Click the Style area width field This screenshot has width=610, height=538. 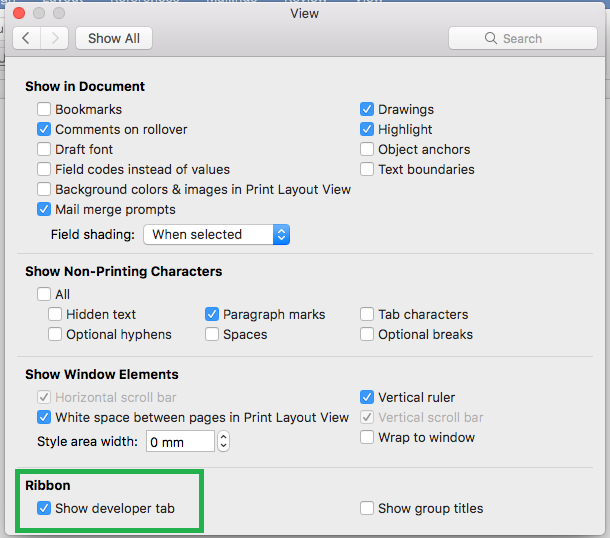179,441
